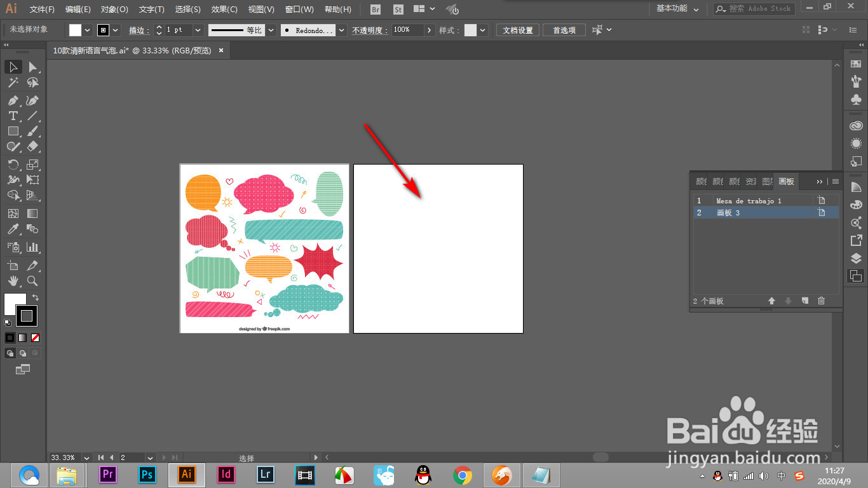Open variable width profile dropdown

pos(271,30)
